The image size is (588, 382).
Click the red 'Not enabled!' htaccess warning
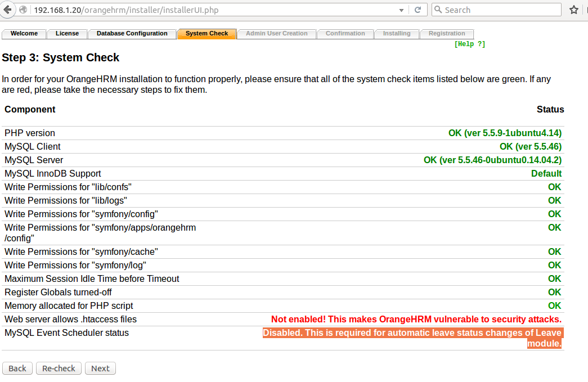(x=416, y=319)
